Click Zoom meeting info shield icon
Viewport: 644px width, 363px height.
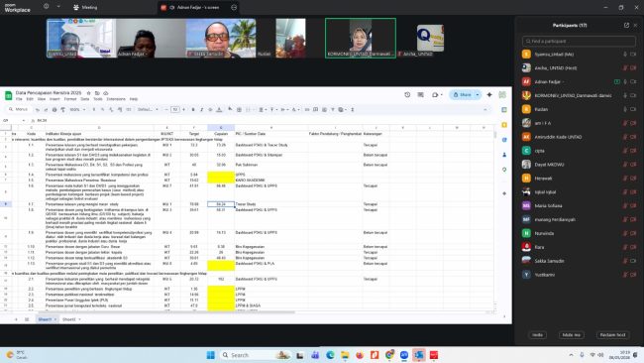(x=46, y=7)
